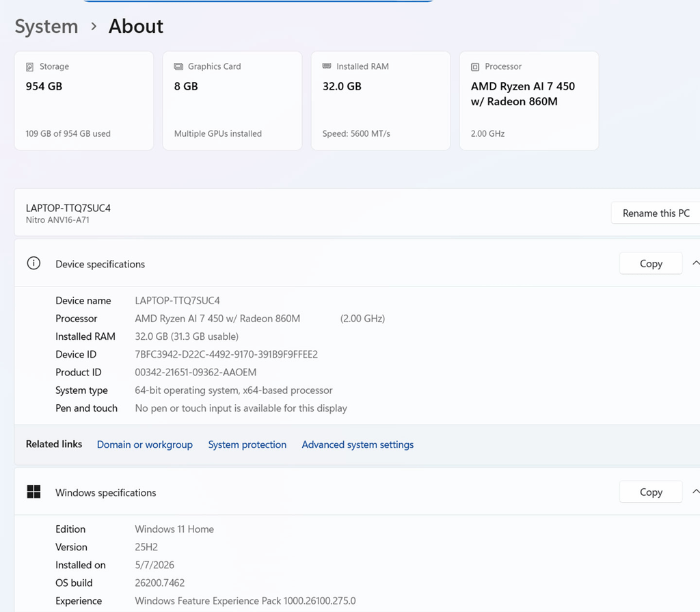
Task: Click the 'Product ID' label
Action: (78, 372)
